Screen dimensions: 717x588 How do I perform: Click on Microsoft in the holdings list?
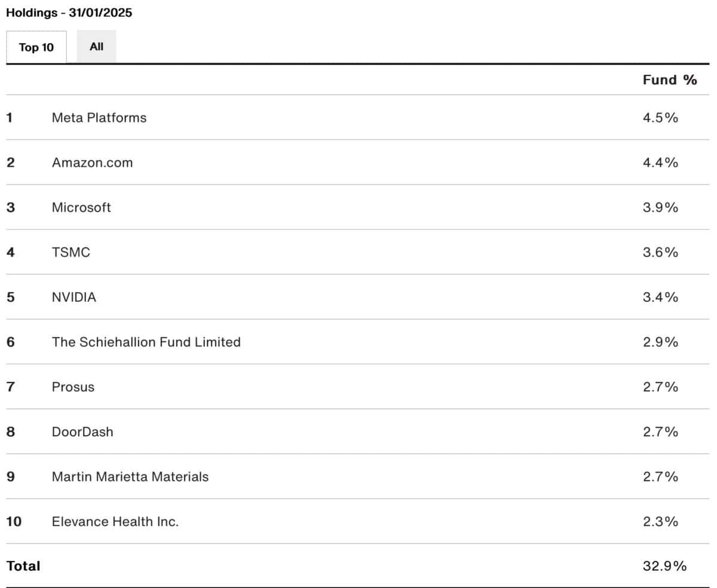click(x=81, y=207)
